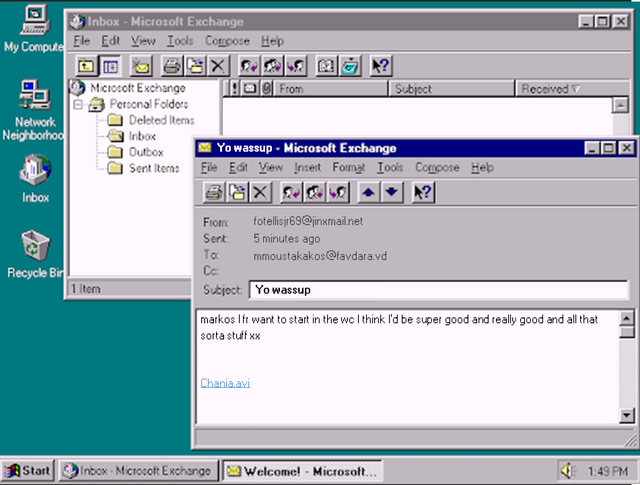The height and width of the screenshot is (485, 640).
Task: Switch to Inbox - Microsoft Exchange taskbar button
Action: [138, 471]
